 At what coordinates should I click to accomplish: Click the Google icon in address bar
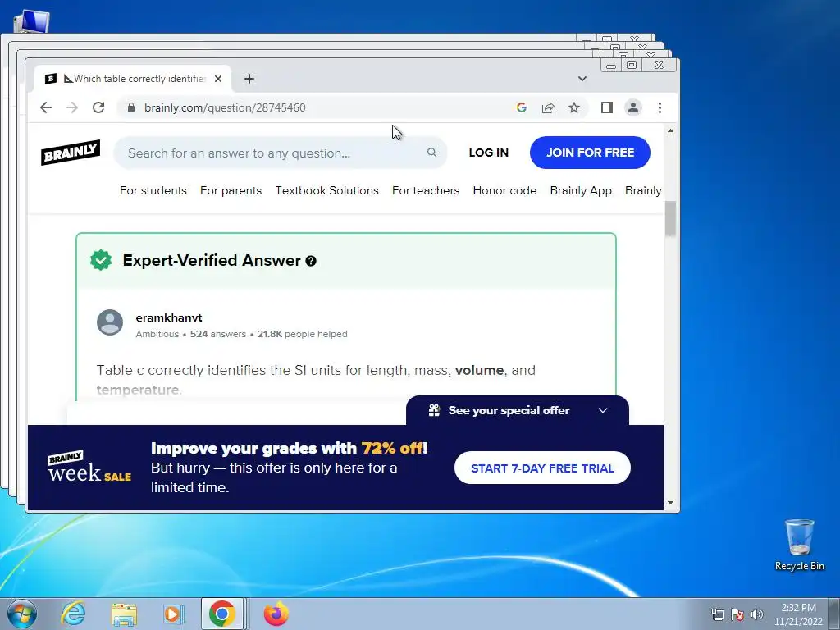(x=521, y=107)
